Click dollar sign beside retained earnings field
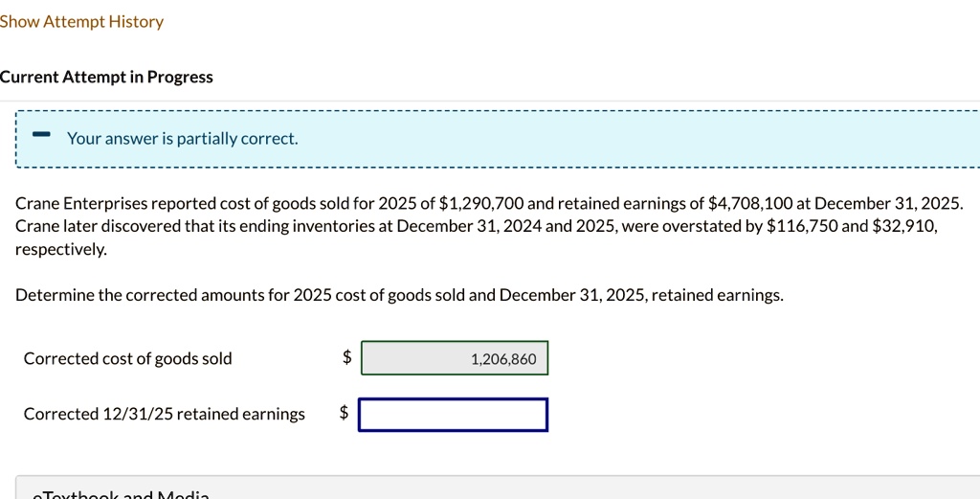 click(344, 413)
